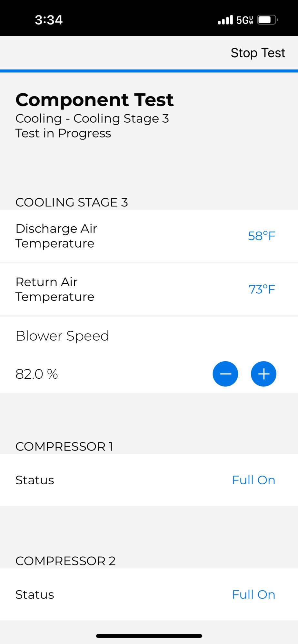Tap the Component Test heading

pos(94,100)
